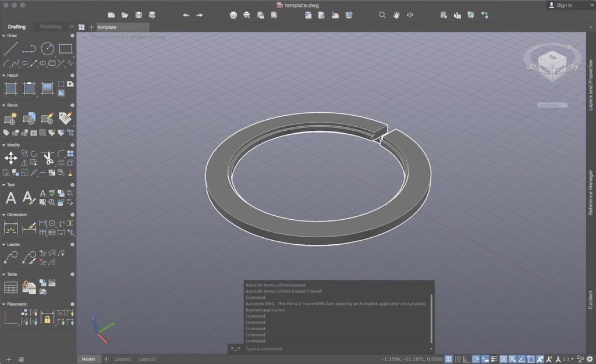The height and width of the screenshot is (364, 596).
Task: Activate the Zoom magnifier tool
Action: (382, 15)
